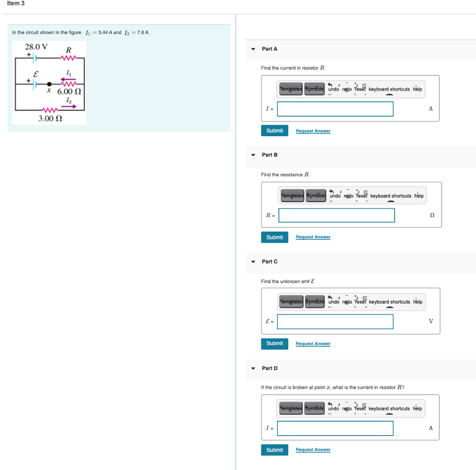The width and height of the screenshot is (476, 470).
Task: Collapse the Part A section arrow
Action: (x=253, y=49)
